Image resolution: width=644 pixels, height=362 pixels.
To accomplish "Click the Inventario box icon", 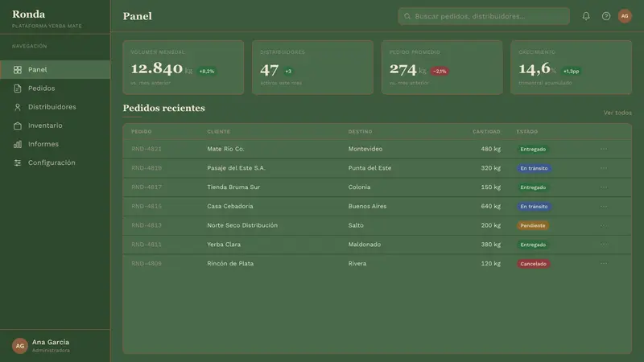I will click(17, 125).
